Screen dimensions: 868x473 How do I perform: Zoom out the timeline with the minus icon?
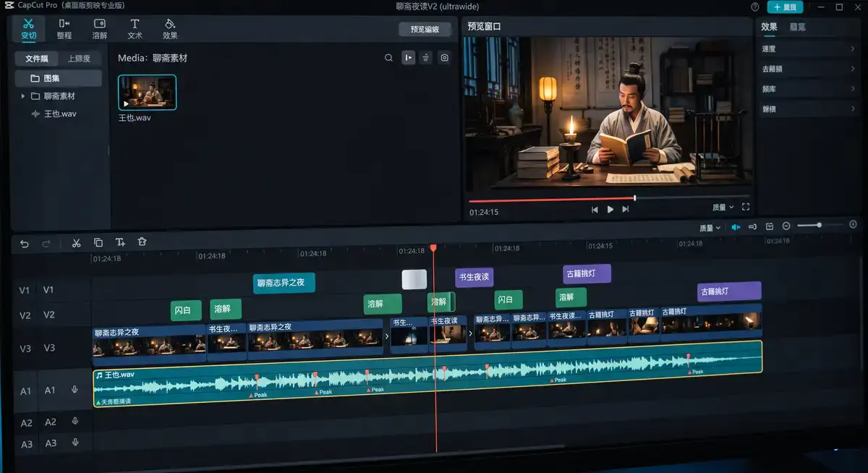click(786, 226)
